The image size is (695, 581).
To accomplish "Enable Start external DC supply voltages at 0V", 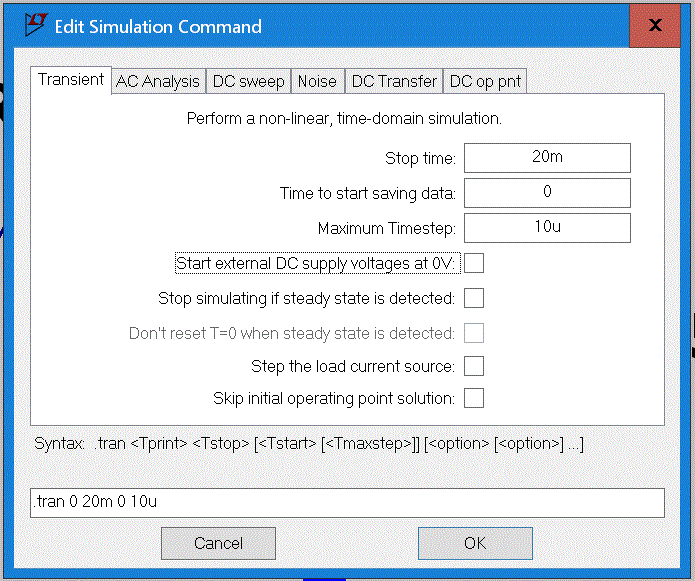I will click(474, 263).
